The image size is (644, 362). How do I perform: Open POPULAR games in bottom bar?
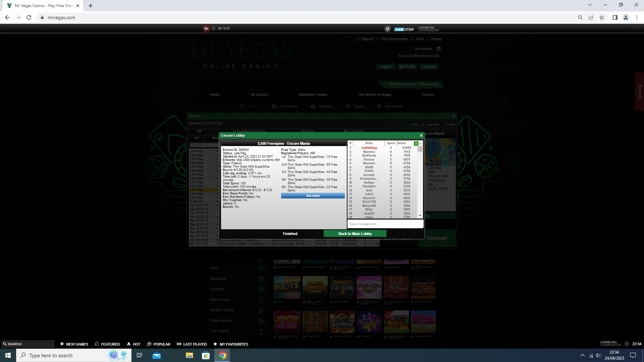[159, 344]
